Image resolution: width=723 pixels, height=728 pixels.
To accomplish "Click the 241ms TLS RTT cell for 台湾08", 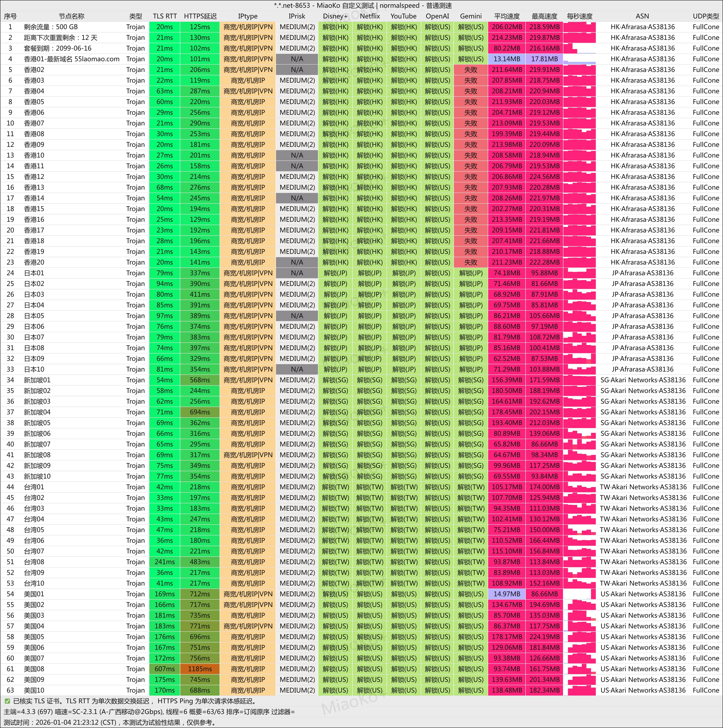I will pos(165,562).
